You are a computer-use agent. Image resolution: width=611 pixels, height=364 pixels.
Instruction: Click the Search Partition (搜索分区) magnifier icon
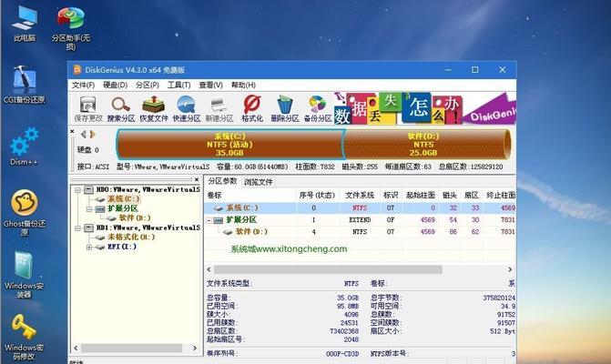(x=121, y=108)
